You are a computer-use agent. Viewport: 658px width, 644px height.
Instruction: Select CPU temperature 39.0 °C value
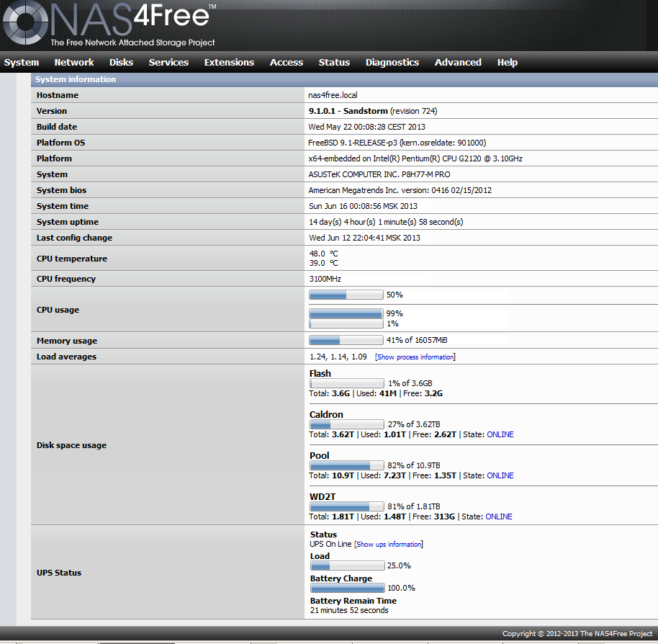(x=323, y=263)
